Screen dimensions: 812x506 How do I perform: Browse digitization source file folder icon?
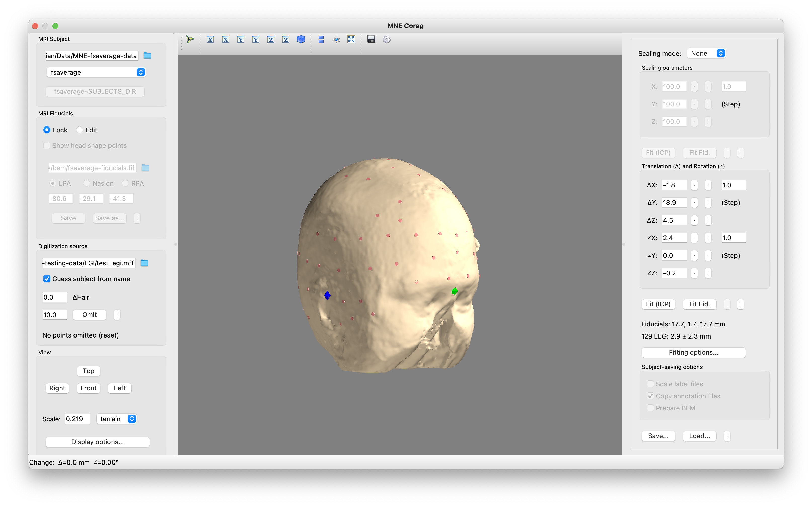pyautogui.click(x=144, y=263)
